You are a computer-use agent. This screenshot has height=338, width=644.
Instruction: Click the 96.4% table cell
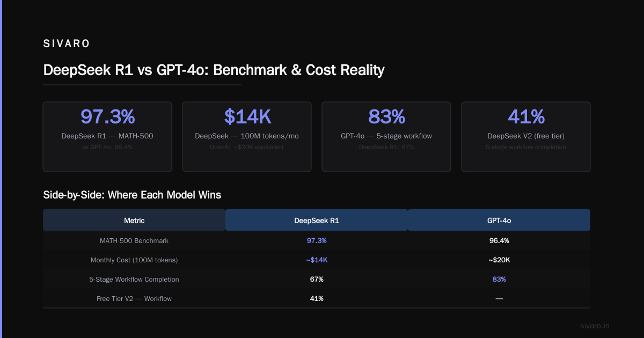pyautogui.click(x=499, y=240)
